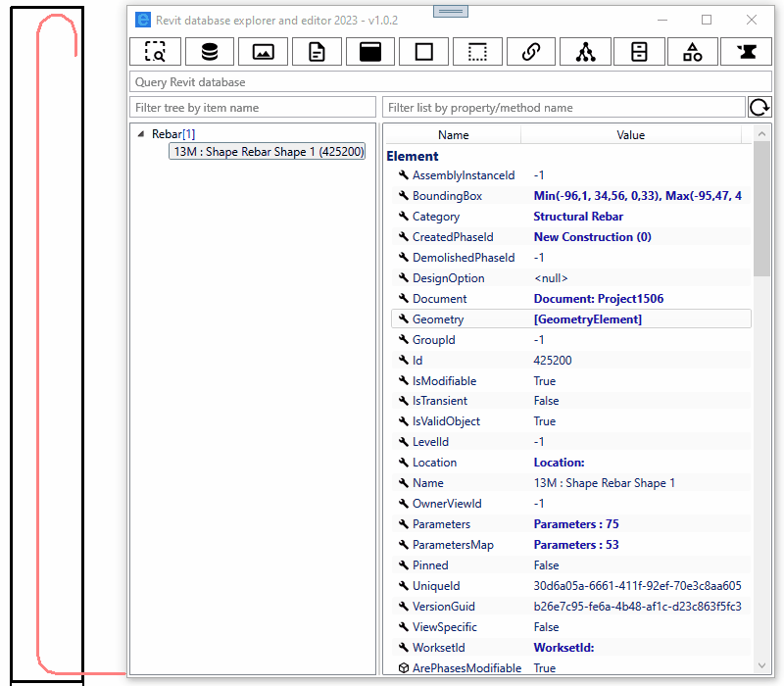784x686 pixels.
Task: Select the AssemblyInstanceId property row
Action: pyautogui.click(x=570, y=175)
